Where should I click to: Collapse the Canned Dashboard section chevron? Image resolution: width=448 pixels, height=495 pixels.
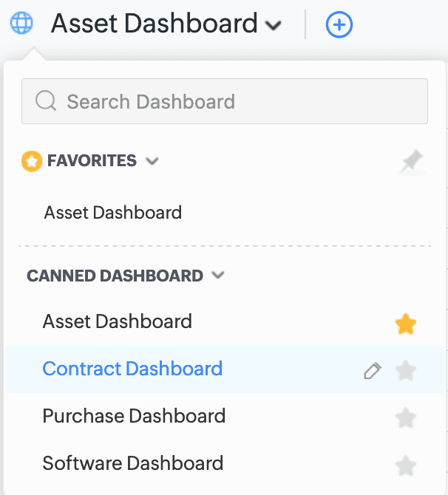218,276
